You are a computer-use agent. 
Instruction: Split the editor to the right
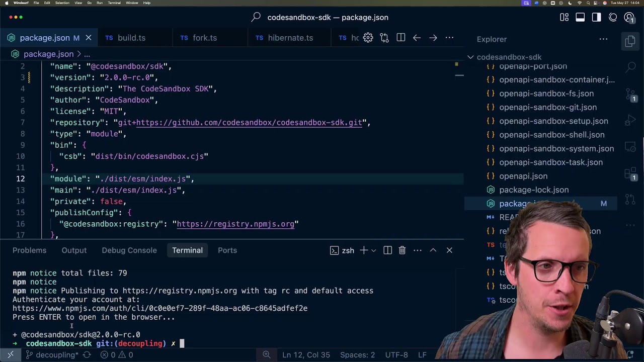point(400,38)
